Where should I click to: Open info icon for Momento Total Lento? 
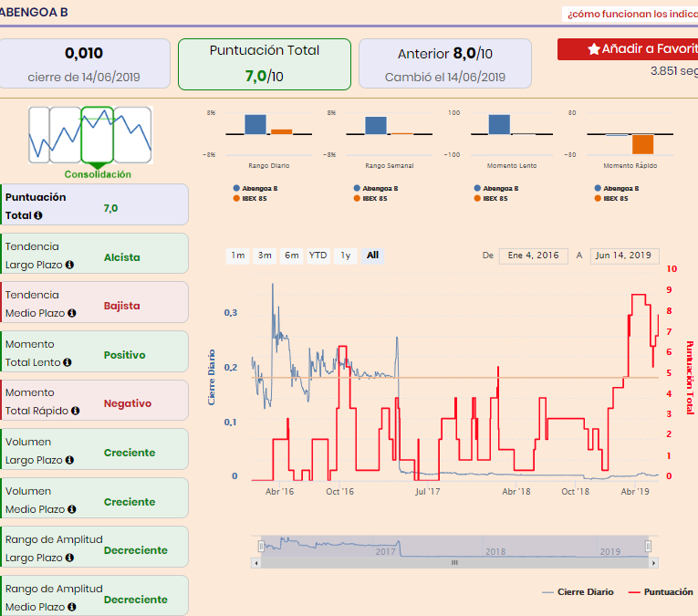click(x=68, y=362)
